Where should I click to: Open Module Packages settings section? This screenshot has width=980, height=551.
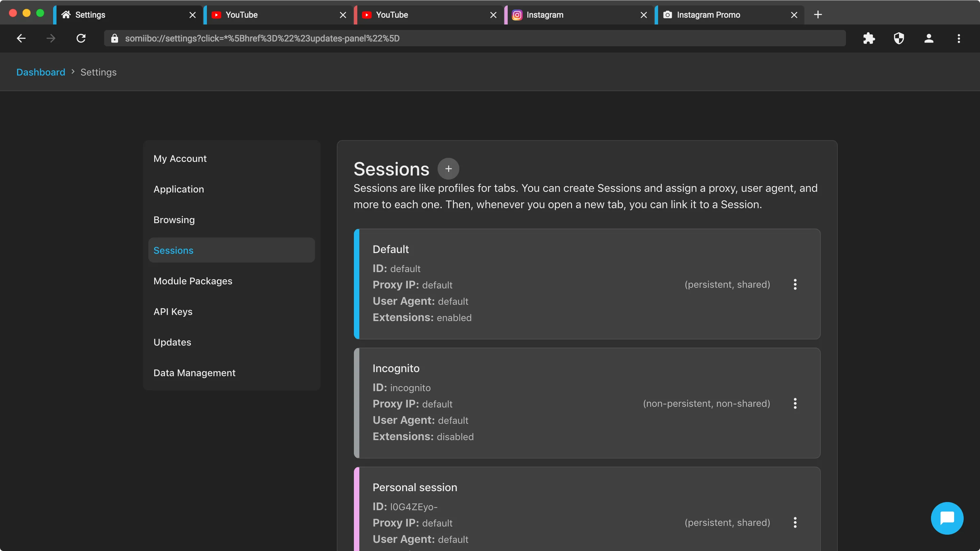pos(193,281)
